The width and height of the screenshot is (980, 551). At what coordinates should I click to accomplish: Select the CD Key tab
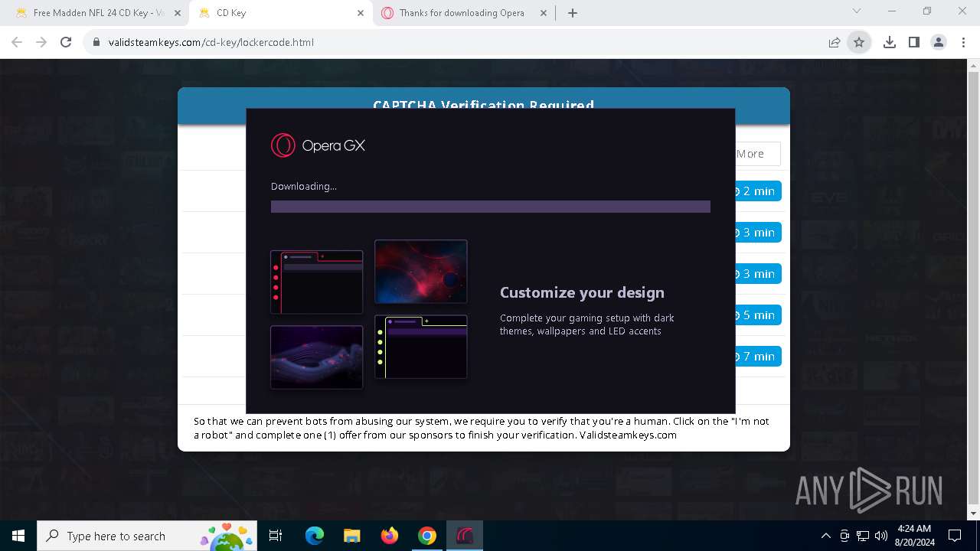(280, 13)
